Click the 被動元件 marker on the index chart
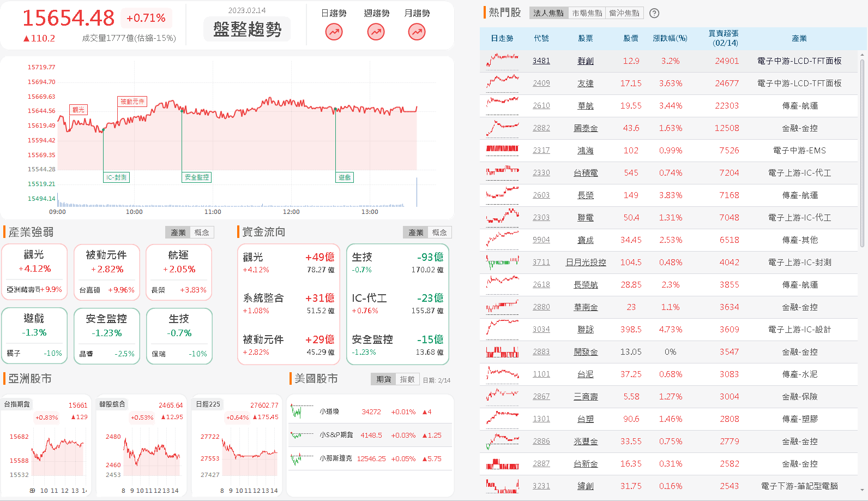Screen dimensions: 868x501 pyautogui.click(x=132, y=102)
